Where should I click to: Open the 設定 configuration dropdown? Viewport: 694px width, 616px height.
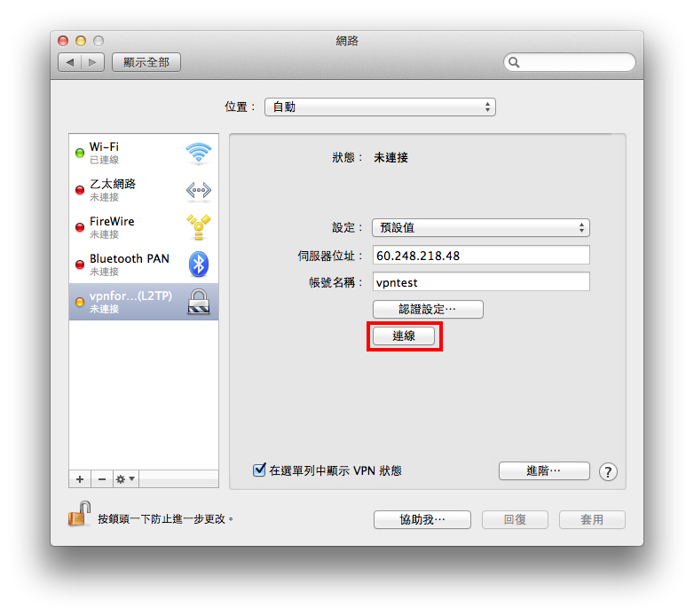pos(481,228)
